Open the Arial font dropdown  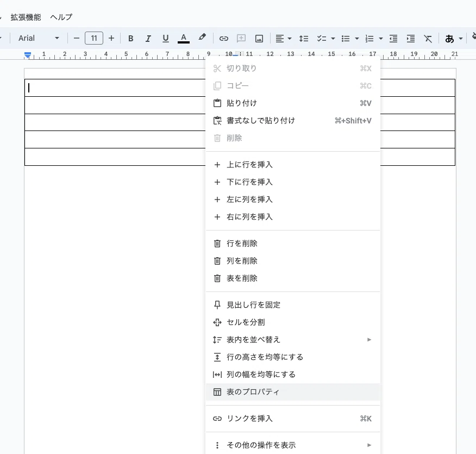[x=39, y=38]
